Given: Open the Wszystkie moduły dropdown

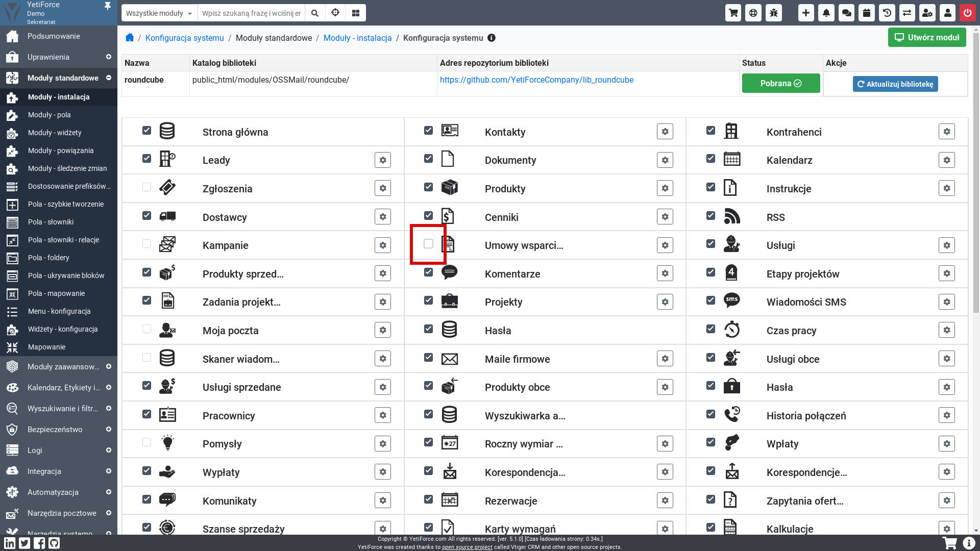Looking at the screenshot, I should pyautogui.click(x=159, y=13).
